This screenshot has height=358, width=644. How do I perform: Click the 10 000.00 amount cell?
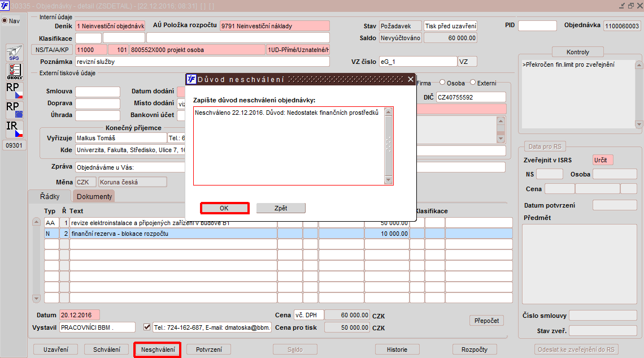tap(387, 234)
